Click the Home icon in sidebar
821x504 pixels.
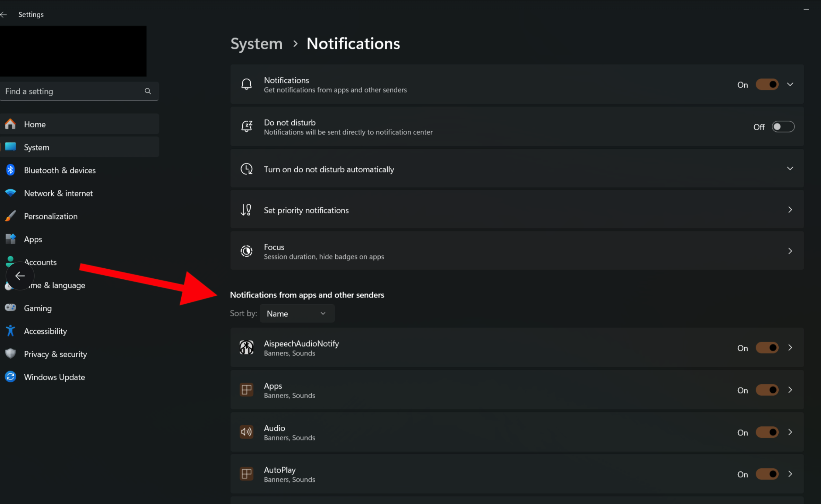10,124
